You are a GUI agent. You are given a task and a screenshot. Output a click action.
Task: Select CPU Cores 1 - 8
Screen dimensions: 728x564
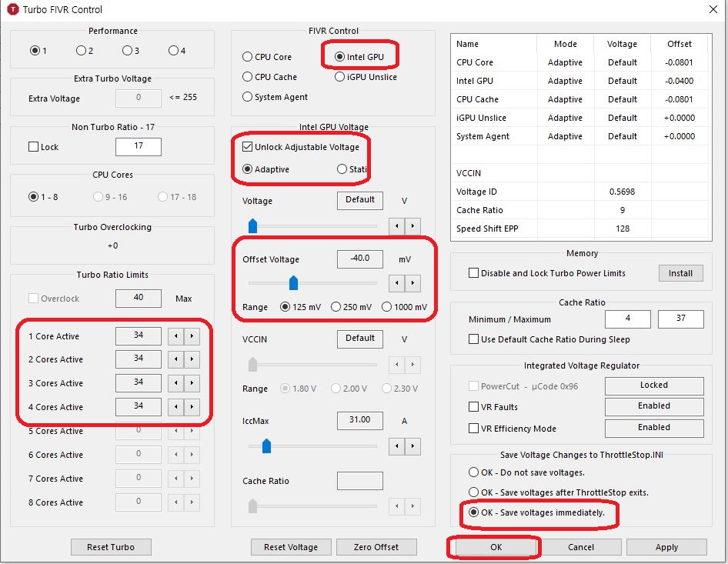click(43, 197)
